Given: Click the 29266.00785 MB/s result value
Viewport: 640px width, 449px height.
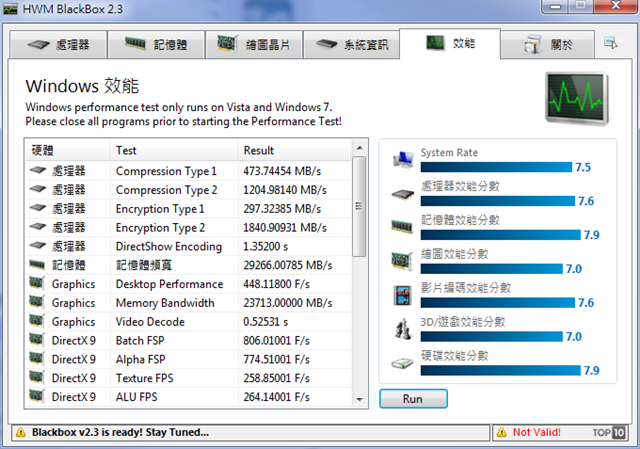Looking at the screenshot, I should coord(288,265).
